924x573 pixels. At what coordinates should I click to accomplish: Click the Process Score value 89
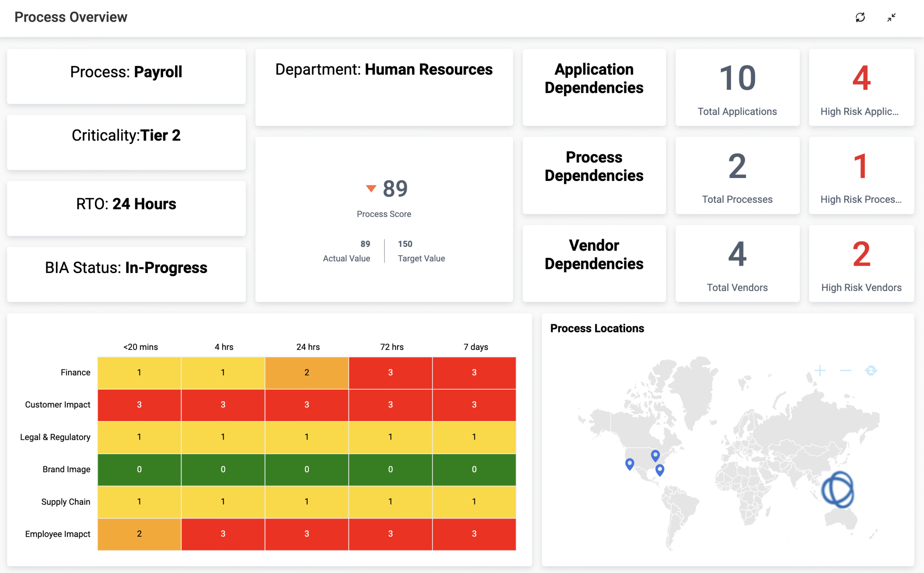[395, 188]
